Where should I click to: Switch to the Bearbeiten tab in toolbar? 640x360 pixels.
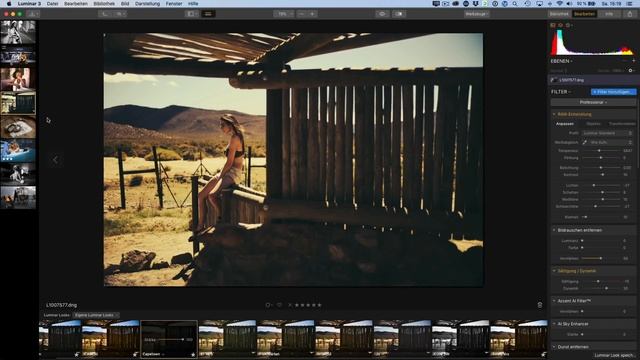[584, 14]
